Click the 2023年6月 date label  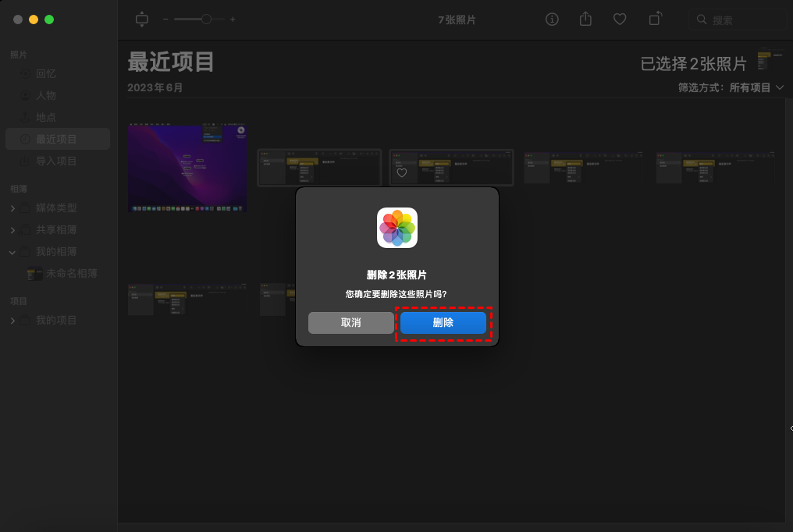click(x=155, y=88)
